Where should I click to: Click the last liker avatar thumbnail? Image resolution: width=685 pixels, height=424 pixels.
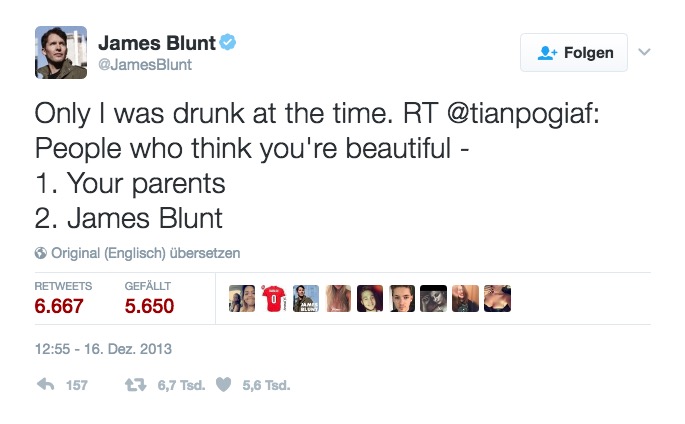497,299
